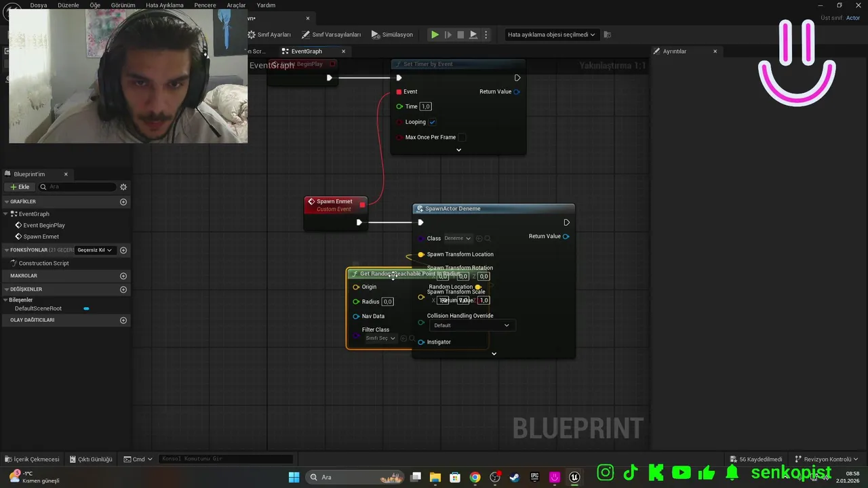Screen dimensions: 868x488
Task: Open the Yardım menu
Action: click(266, 5)
